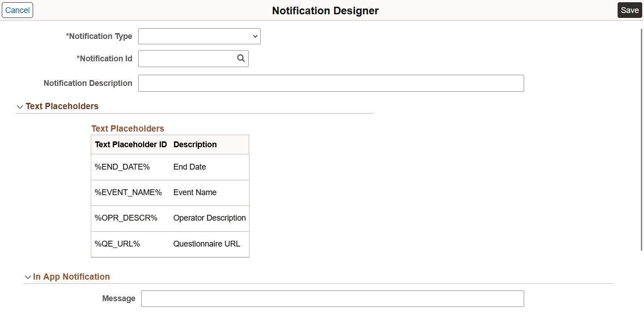Open the Notification Type dropdown arrow
644x315 pixels.
(x=254, y=36)
